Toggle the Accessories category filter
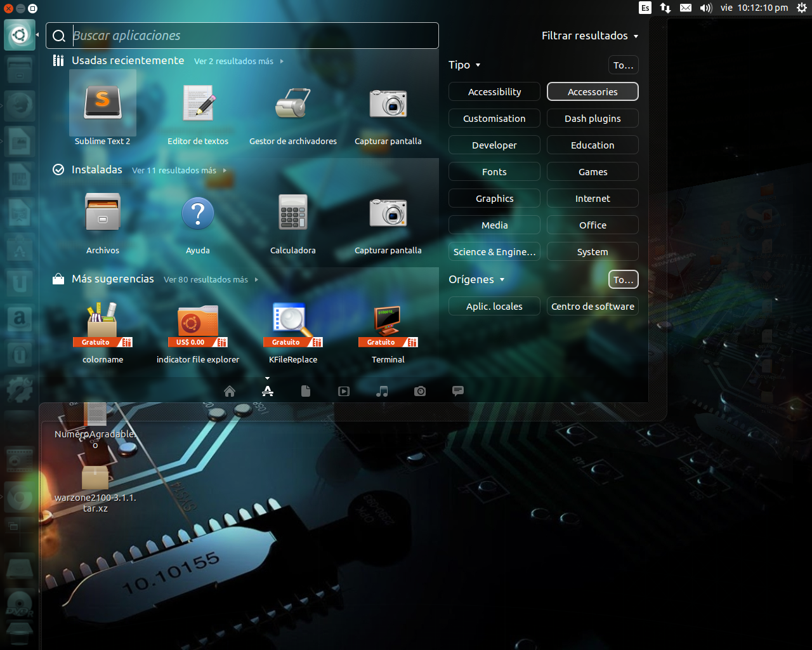812x650 pixels. [592, 91]
